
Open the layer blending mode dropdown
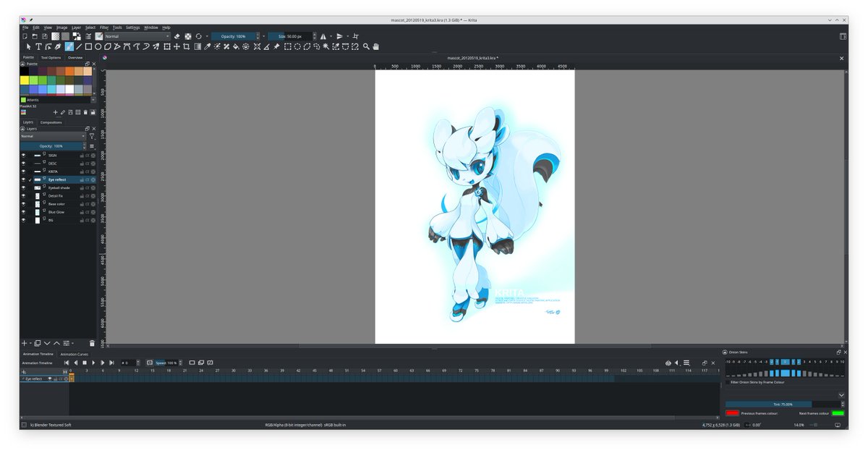pyautogui.click(x=51, y=136)
